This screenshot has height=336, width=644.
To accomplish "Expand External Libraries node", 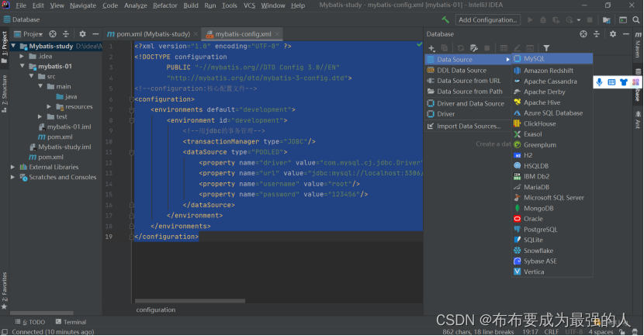I will pos(12,167).
